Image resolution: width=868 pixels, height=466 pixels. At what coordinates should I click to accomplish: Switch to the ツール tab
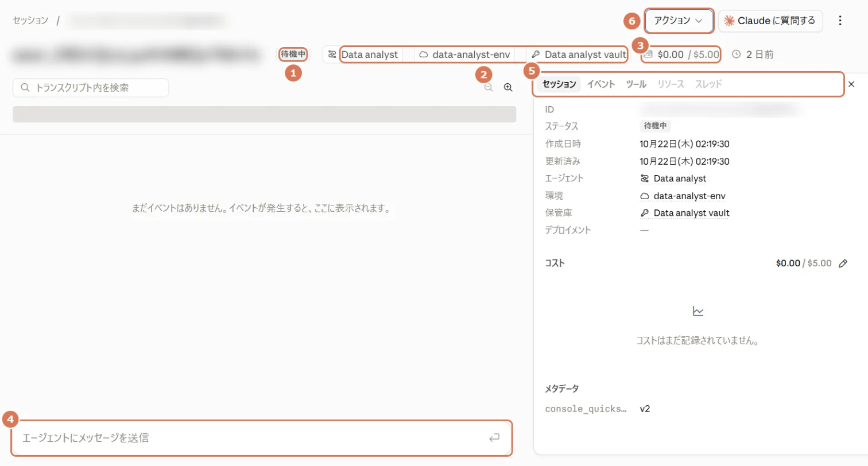point(636,84)
